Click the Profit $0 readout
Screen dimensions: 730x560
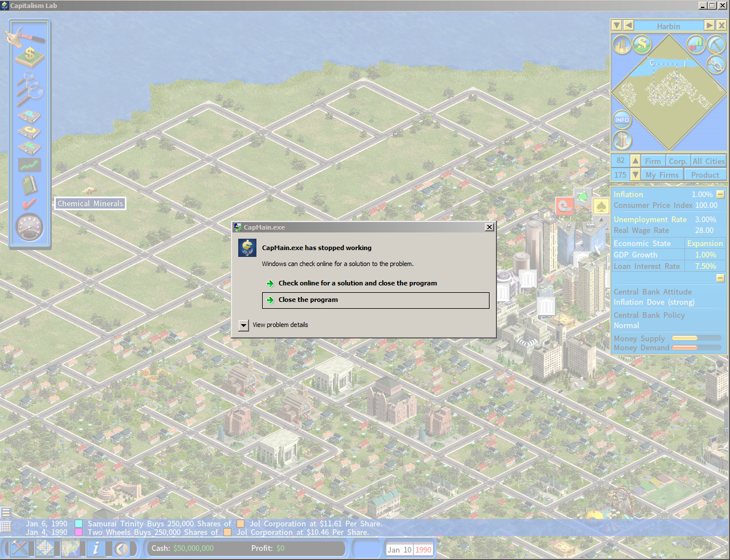click(x=268, y=548)
